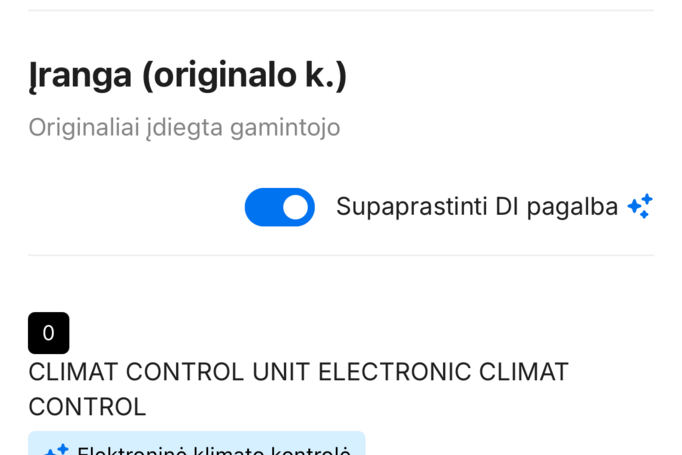Click the word pagalba before the sparkle icon
The height and width of the screenshot is (455, 682).
click(572, 207)
